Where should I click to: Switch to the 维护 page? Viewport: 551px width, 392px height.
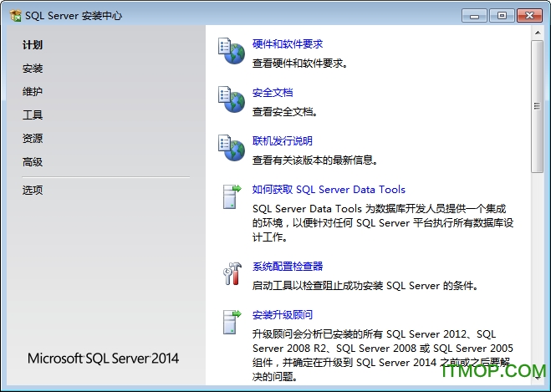(33, 92)
